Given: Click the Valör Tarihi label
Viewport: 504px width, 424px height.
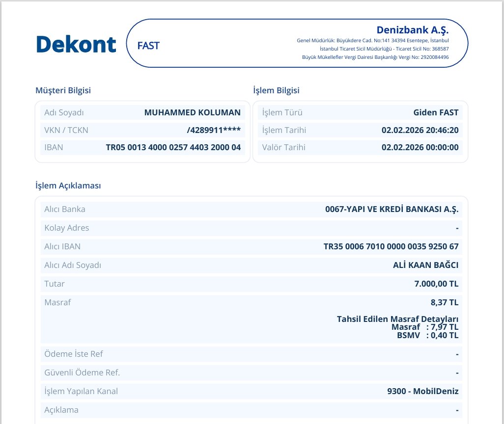Looking at the screenshot, I should (x=283, y=147).
